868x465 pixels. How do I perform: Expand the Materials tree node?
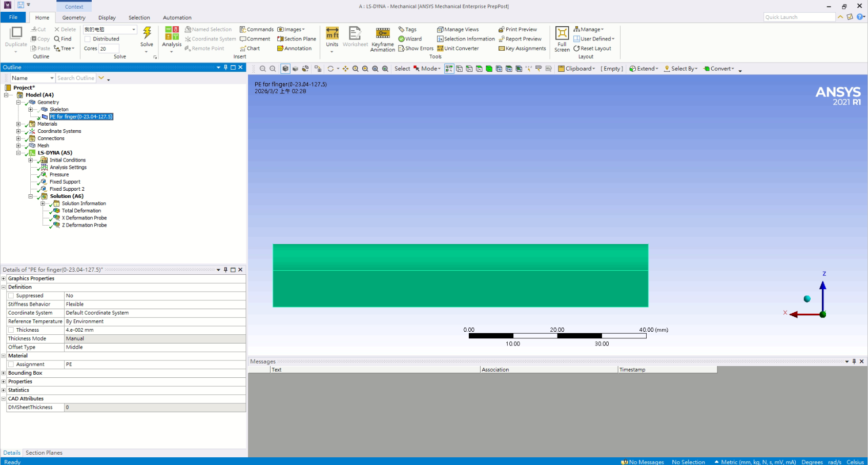(18, 124)
